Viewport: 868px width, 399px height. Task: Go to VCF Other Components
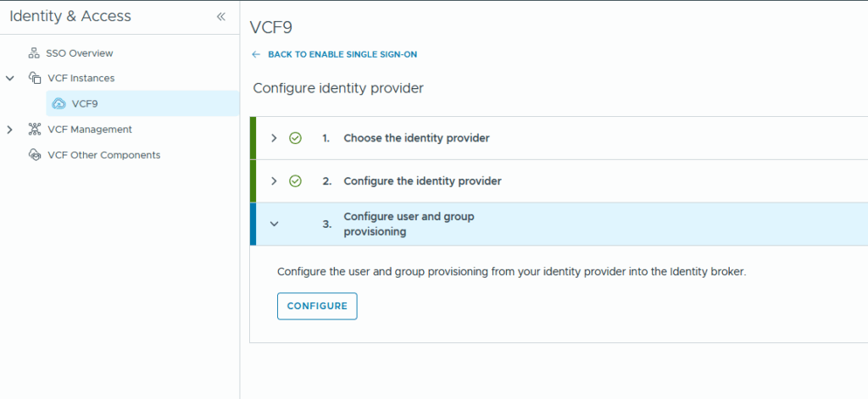click(103, 155)
